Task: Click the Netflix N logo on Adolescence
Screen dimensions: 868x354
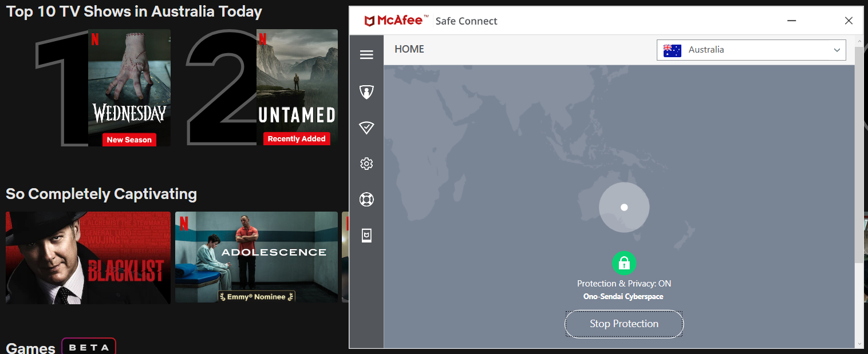Action: point(183,223)
